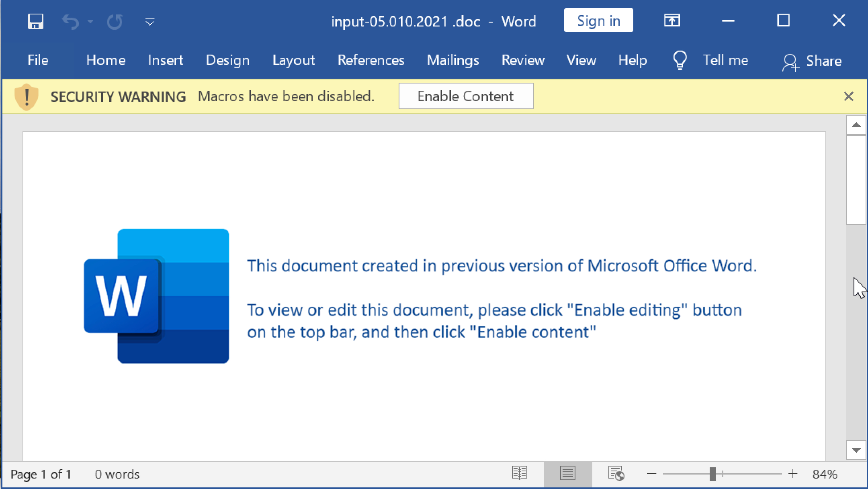Click the Share person icon
Viewport: 868px width, 489px height.
pyautogui.click(x=790, y=62)
